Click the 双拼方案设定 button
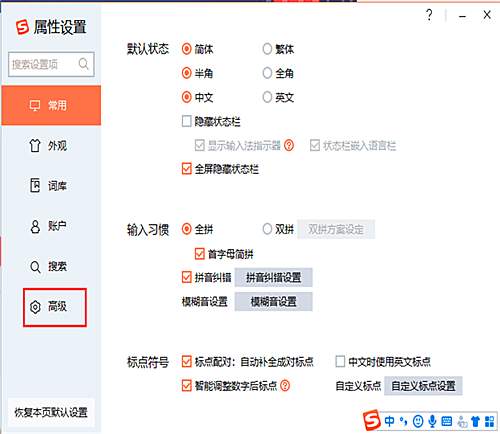 coord(336,229)
